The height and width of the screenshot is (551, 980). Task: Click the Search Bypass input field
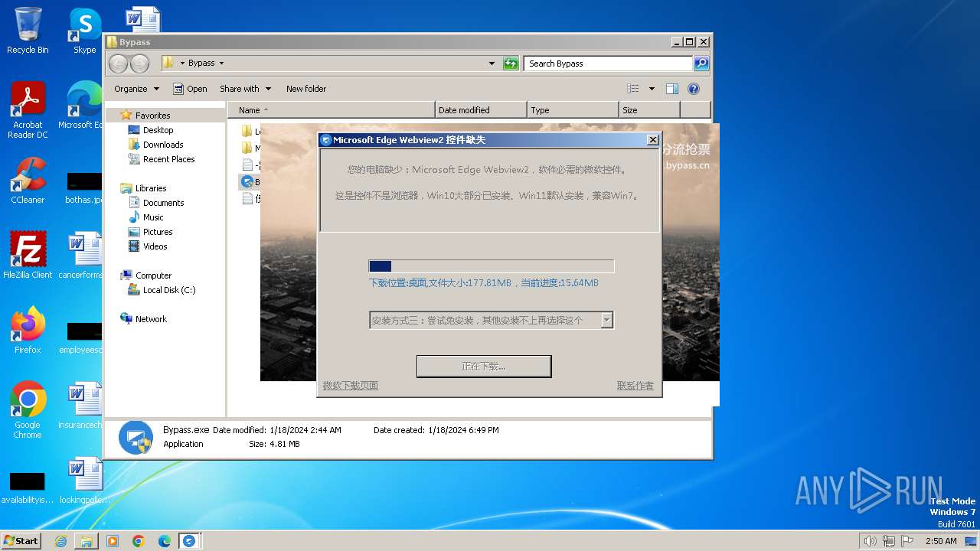click(609, 64)
